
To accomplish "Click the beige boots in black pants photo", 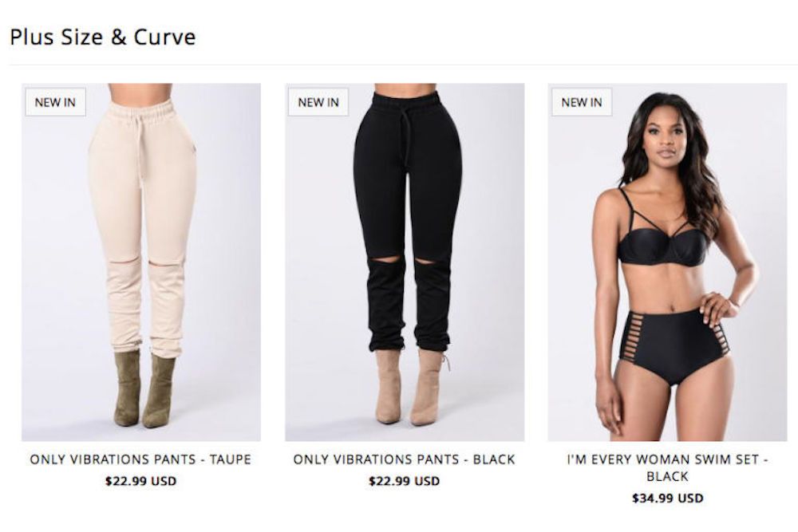I will click(411, 388).
